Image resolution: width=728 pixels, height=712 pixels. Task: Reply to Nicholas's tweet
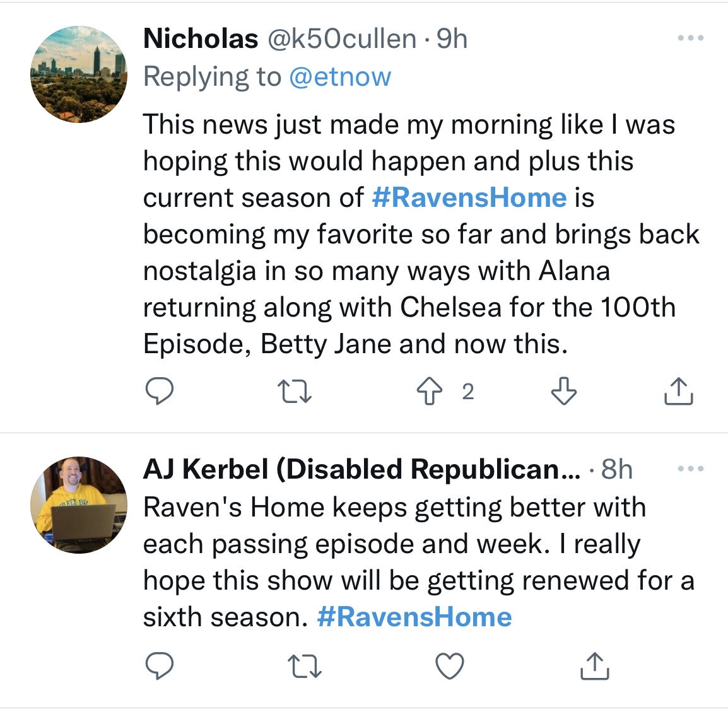(160, 392)
